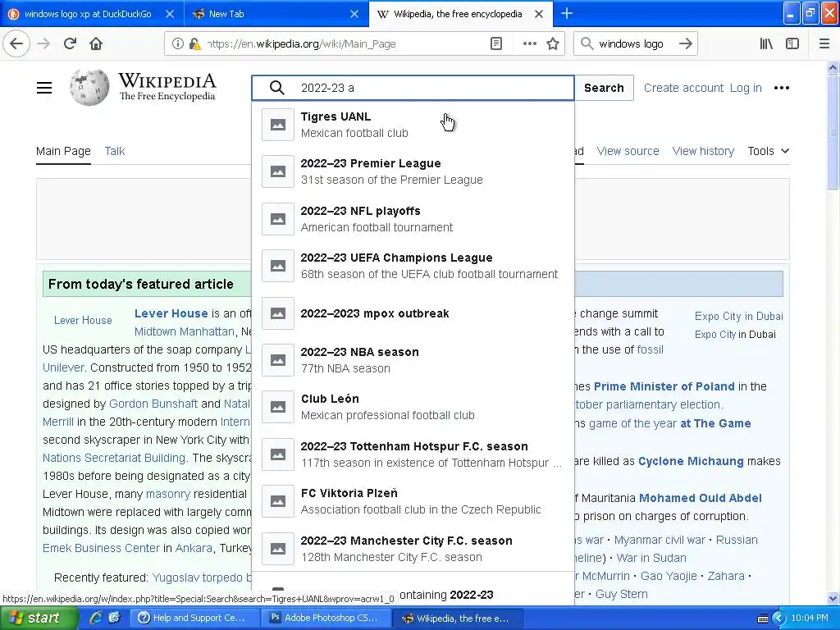840x630 pixels.
Task: Open the Mohamed Ould Abdel link
Action: 701,498
